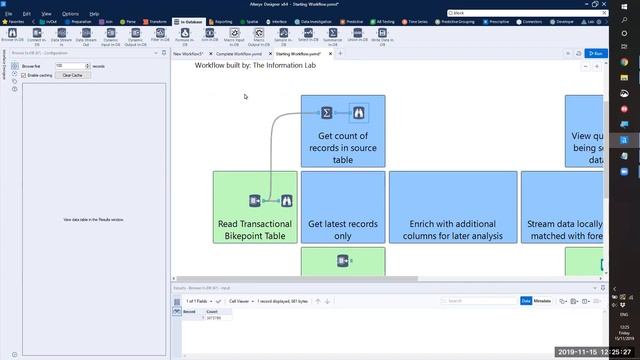Click the canvas horizontal scrollbar
Image resolution: width=640 pixels, height=360 pixels.
pos(297,278)
